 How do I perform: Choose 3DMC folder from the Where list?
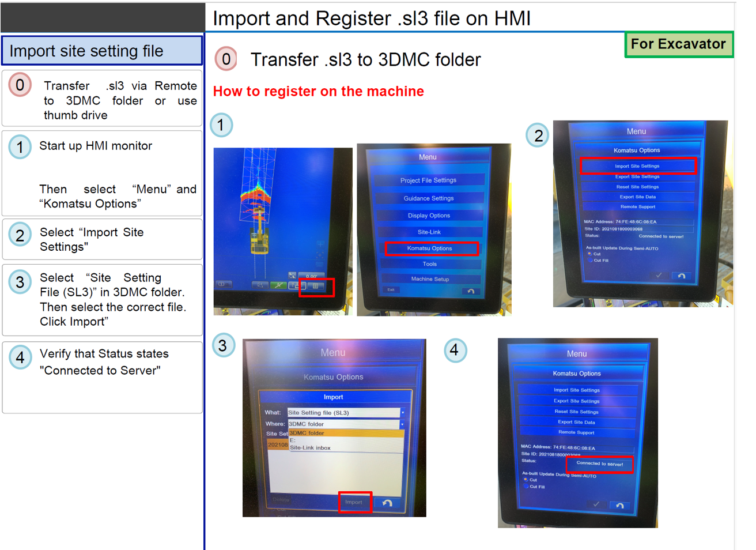point(346,434)
